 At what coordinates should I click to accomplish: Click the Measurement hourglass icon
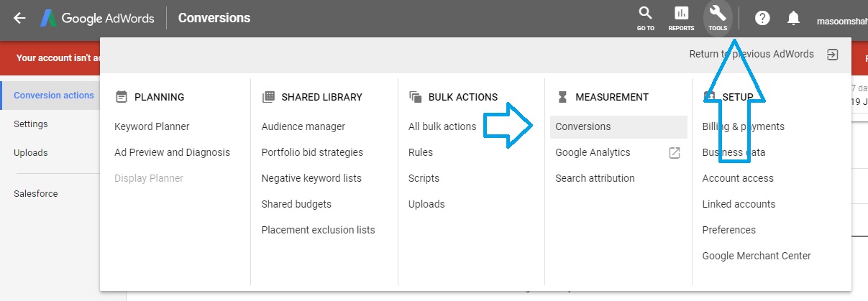(x=562, y=97)
